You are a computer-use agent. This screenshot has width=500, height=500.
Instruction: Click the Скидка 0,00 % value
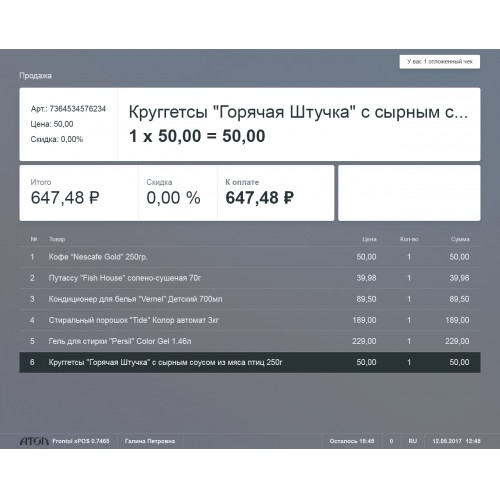point(173,198)
